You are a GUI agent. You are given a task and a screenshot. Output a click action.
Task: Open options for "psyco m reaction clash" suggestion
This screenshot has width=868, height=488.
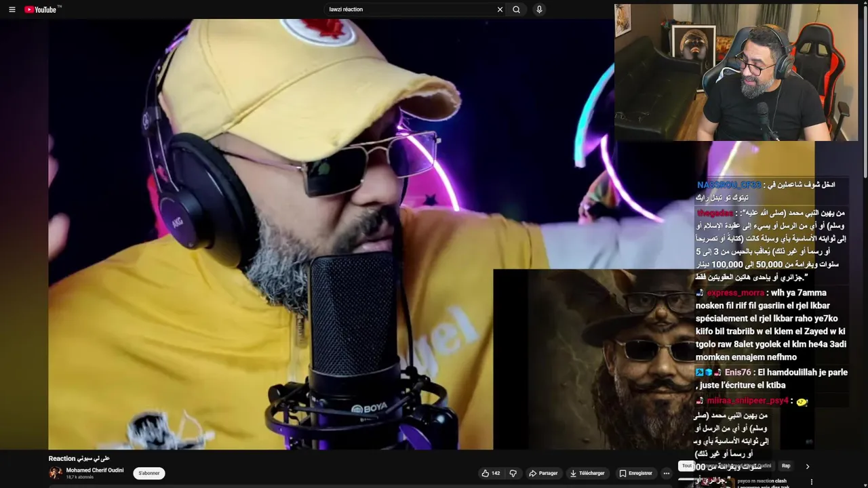coord(812,481)
